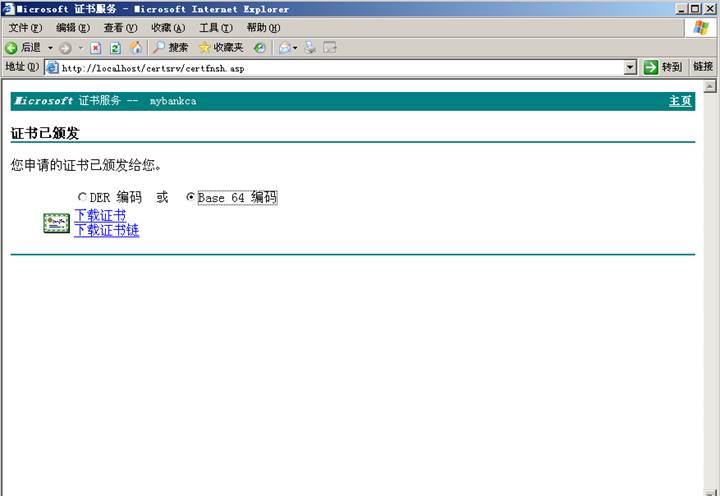Select the DER 编码 radio button
This screenshot has width=720, height=496.
[x=82, y=197]
